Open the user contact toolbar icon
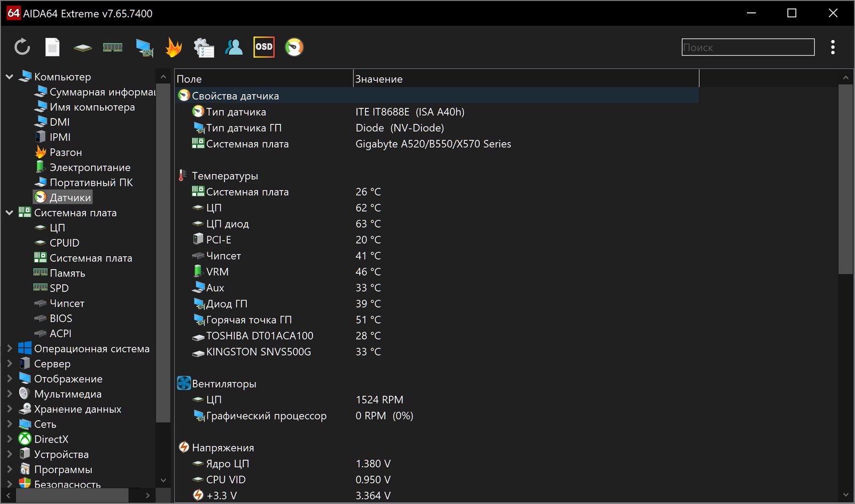 (x=234, y=48)
